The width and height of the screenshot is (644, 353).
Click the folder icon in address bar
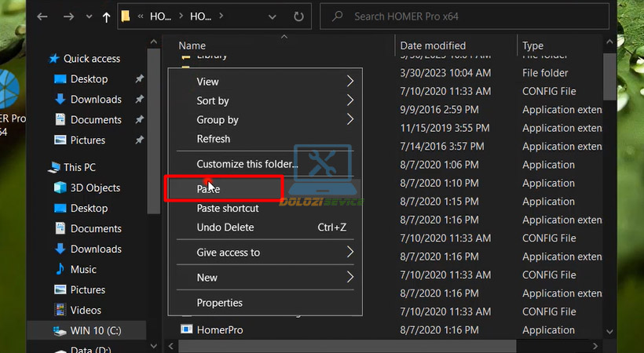(x=126, y=16)
